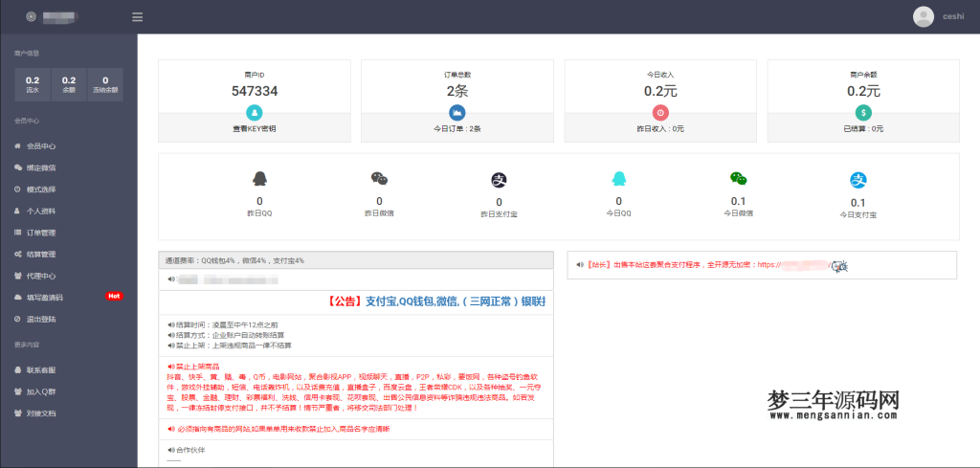980x468 pixels.
Task: Click 今日订单 : 2条 text
Action: click(457, 128)
